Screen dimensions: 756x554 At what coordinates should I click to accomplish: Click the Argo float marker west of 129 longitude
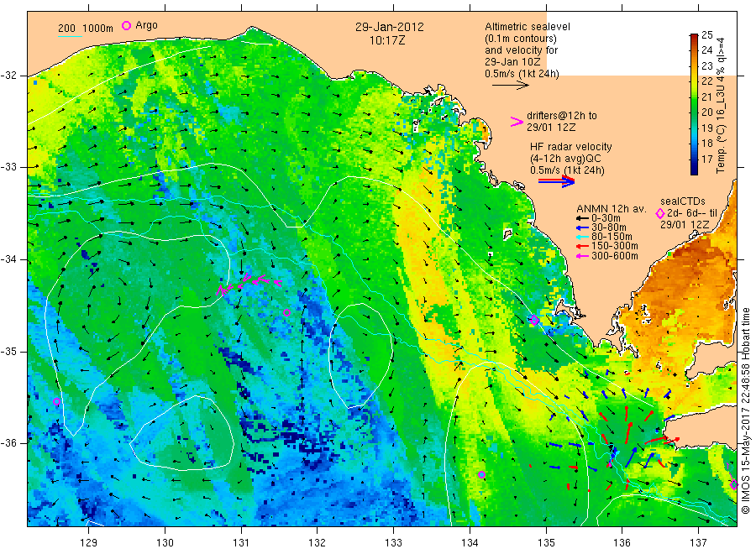[56, 402]
